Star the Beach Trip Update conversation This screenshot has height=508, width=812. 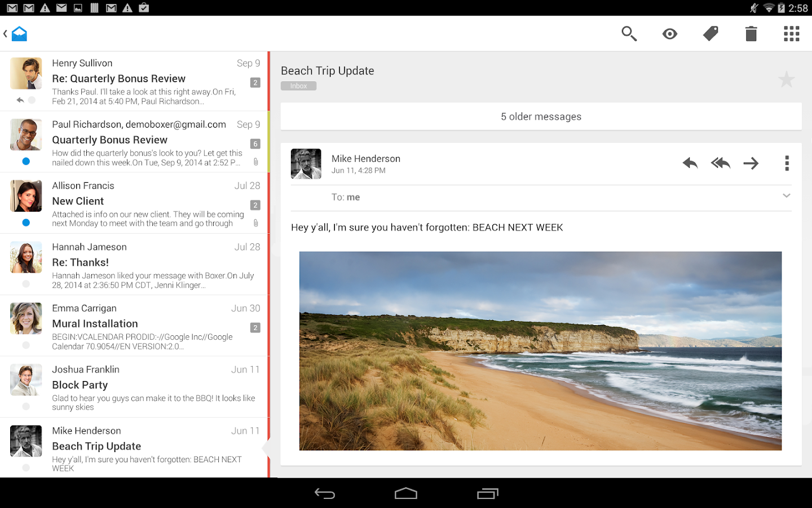(786, 79)
